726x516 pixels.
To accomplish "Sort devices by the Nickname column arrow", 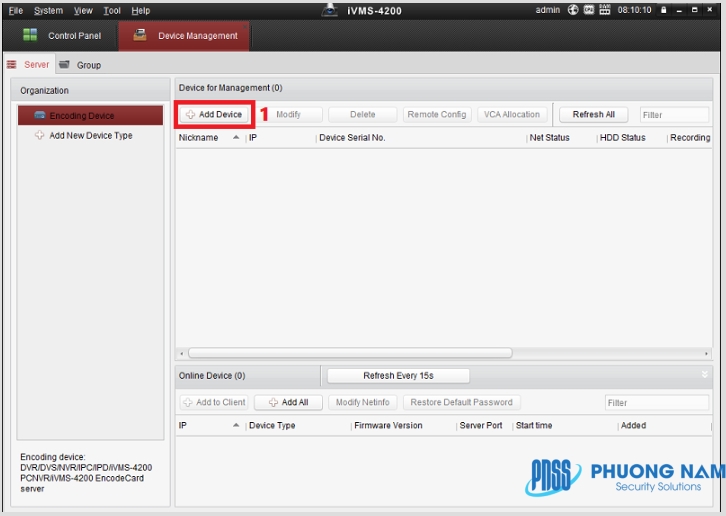I will coord(236,138).
